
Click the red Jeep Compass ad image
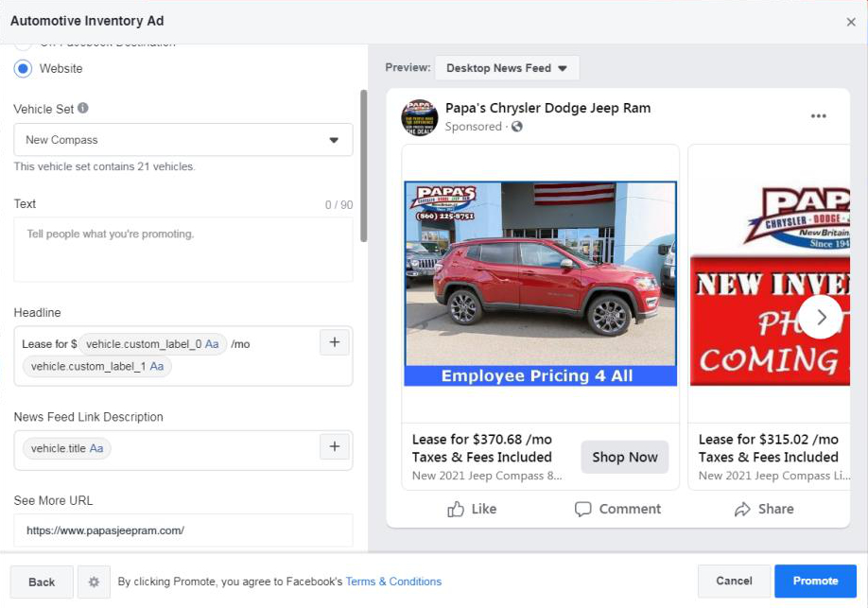point(540,284)
